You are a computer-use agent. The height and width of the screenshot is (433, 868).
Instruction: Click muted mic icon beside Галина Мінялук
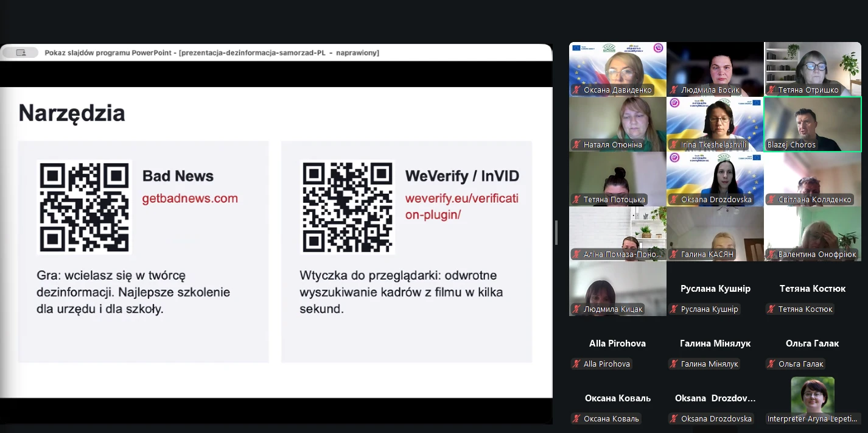pos(674,364)
